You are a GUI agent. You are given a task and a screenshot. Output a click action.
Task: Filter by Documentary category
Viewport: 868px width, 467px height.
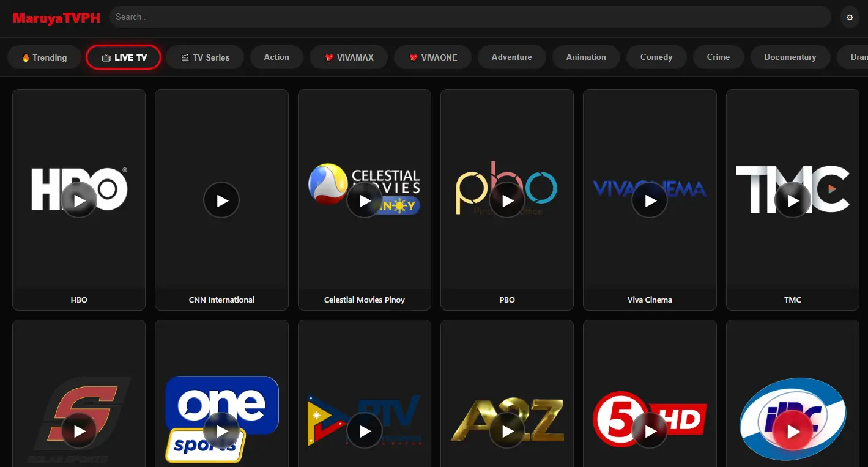[x=790, y=57]
